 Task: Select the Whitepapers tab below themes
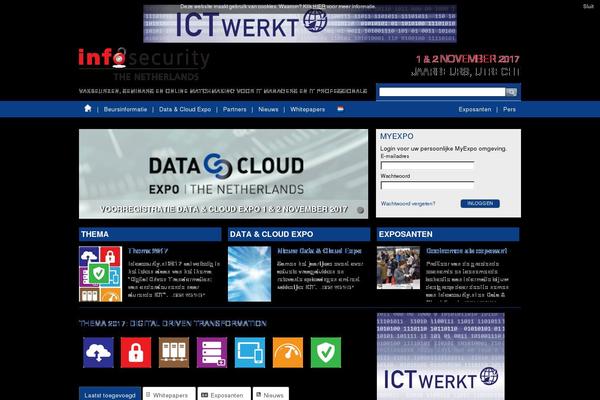[x=169, y=394]
